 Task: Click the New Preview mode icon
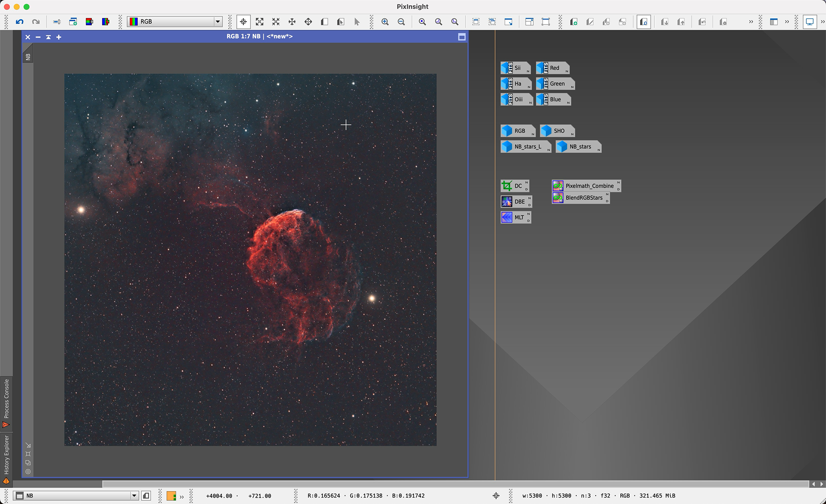[324, 22]
